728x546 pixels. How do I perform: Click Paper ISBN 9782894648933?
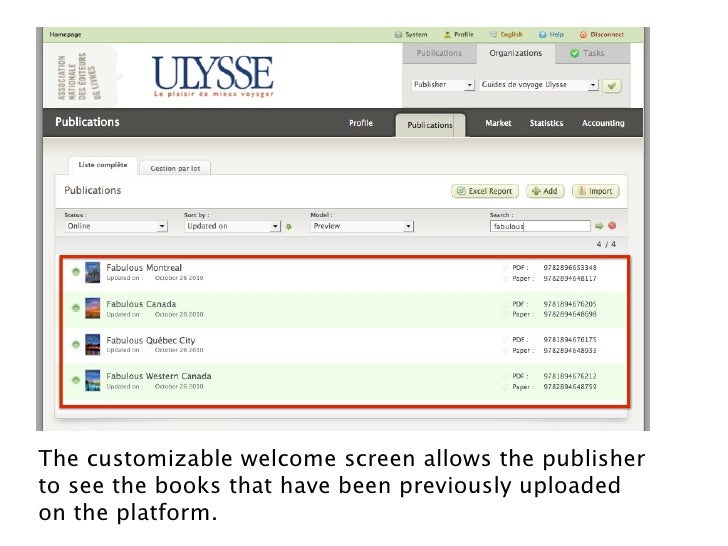(570, 351)
